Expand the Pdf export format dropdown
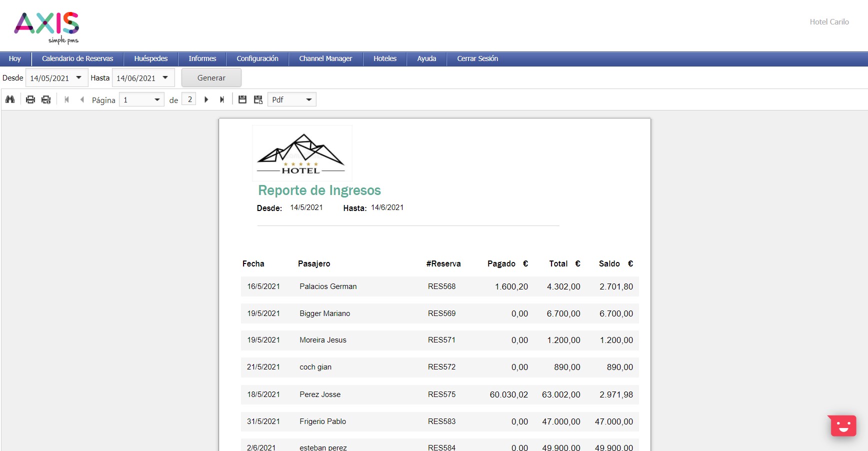Viewport: 868px width, 451px height. [308, 99]
